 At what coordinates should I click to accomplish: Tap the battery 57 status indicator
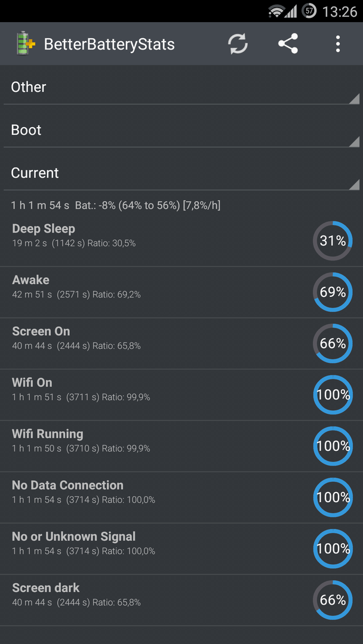[x=309, y=11]
